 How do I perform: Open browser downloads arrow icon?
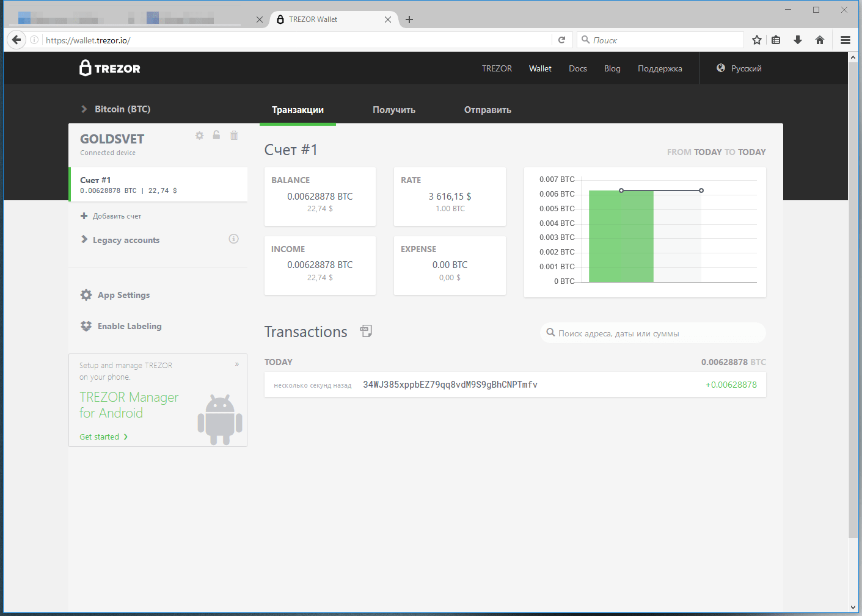pos(798,40)
